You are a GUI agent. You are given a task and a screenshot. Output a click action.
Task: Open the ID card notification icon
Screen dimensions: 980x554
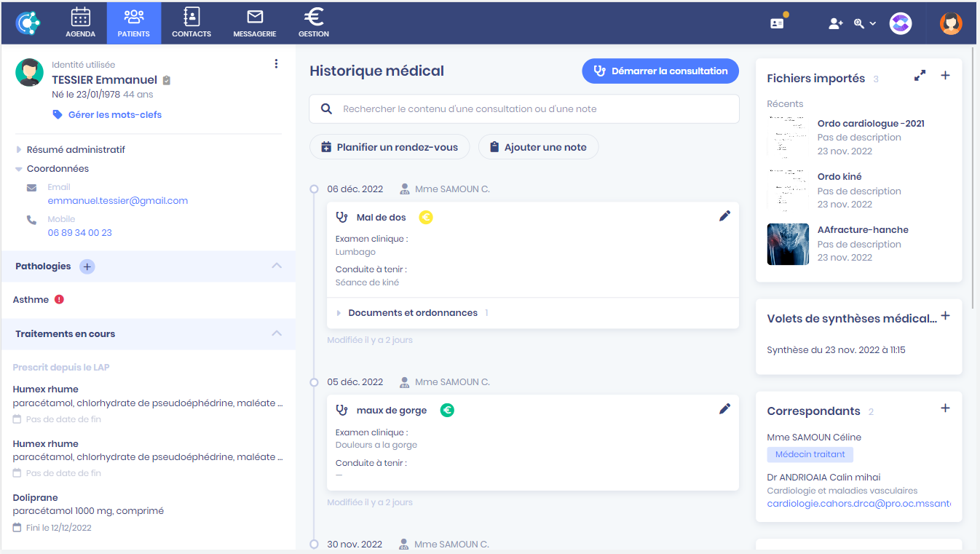click(777, 23)
